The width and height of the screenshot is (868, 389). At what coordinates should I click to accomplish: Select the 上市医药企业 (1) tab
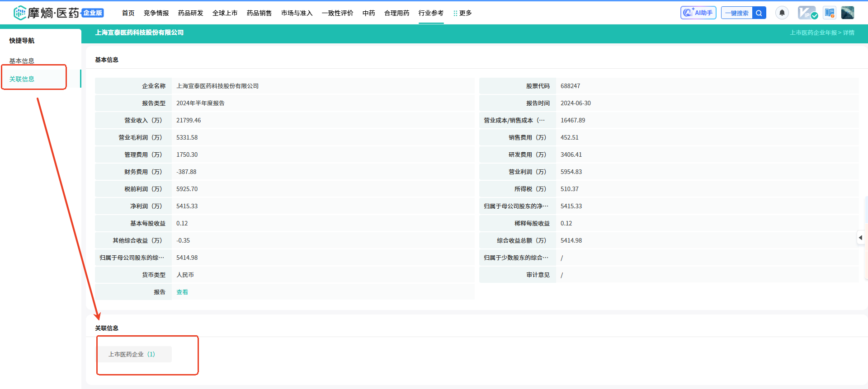pyautogui.click(x=135, y=354)
